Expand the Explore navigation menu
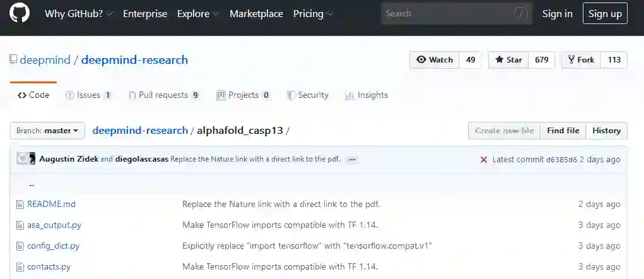644x279 pixels. pos(198,14)
